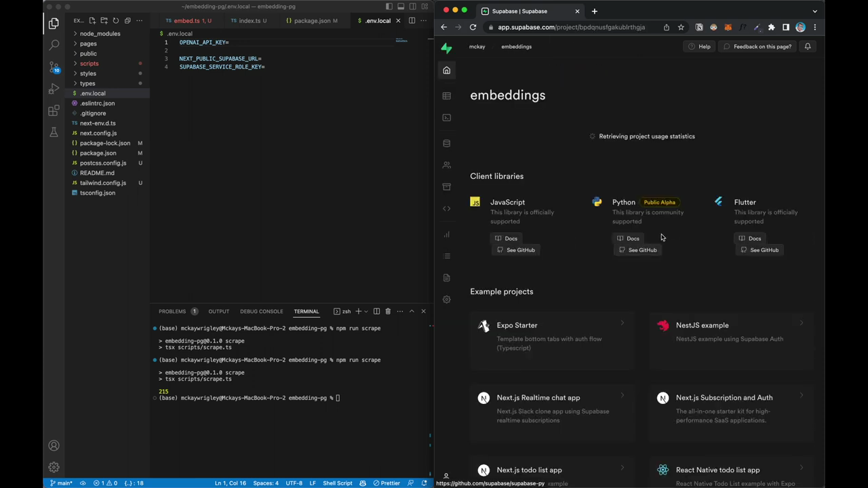Image resolution: width=868 pixels, height=488 pixels.
Task: Switch to index.ts editor tab
Action: pyautogui.click(x=249, y=21)
